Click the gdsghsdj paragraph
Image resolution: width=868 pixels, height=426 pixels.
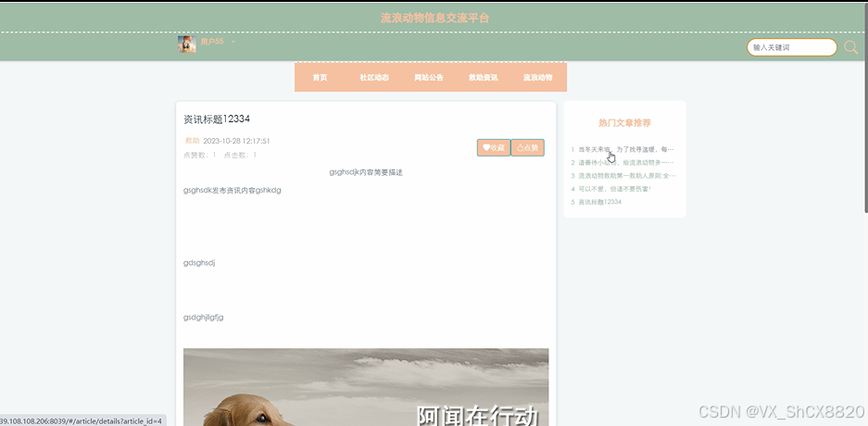(199, 263)
